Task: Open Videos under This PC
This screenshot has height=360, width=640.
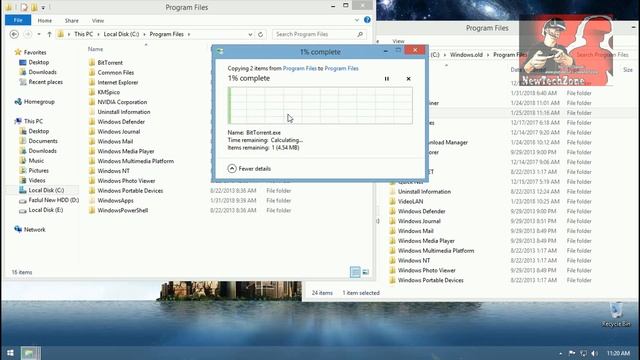Action: (x=37, y=180)
